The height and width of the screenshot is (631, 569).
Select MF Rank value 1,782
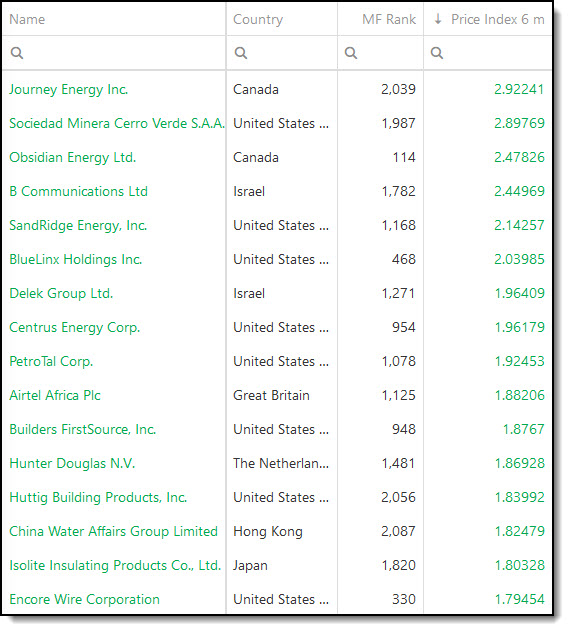(x=399, y=191)
